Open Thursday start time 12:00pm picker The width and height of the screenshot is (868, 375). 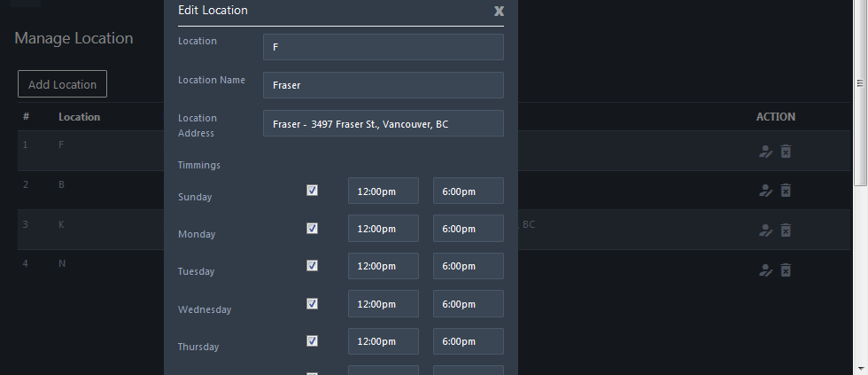383,341
